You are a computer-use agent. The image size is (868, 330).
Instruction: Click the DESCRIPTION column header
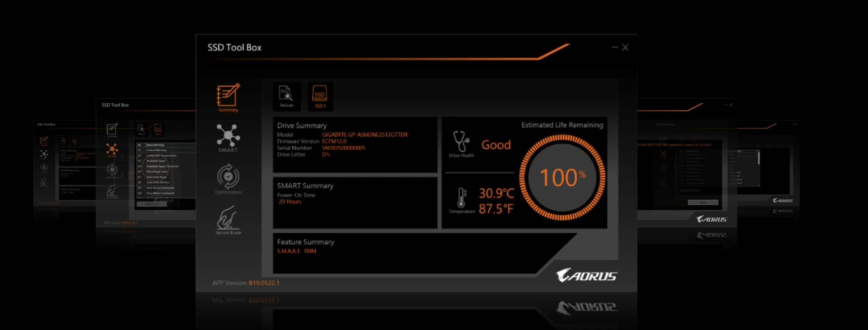(155, 145)
